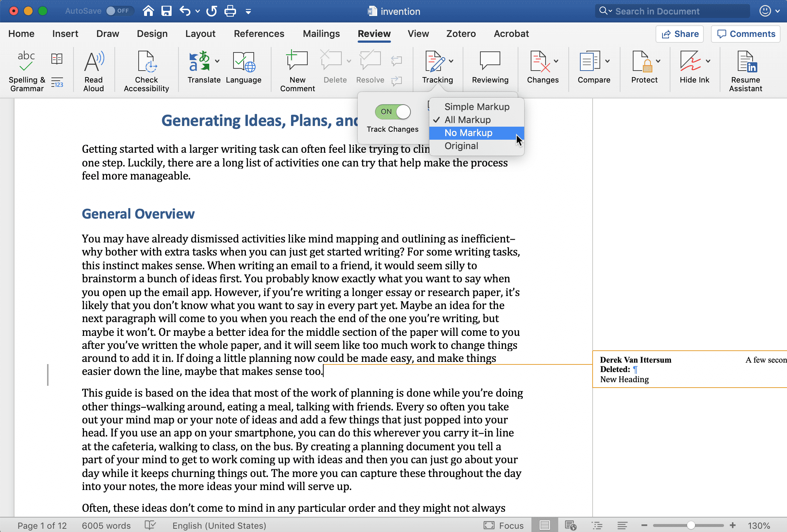Image resolution: width=787 pixels, height=532 pixels.
Task: Click the Thesaurus book icon
Action: pyautogui.click(x=57, y=59)
